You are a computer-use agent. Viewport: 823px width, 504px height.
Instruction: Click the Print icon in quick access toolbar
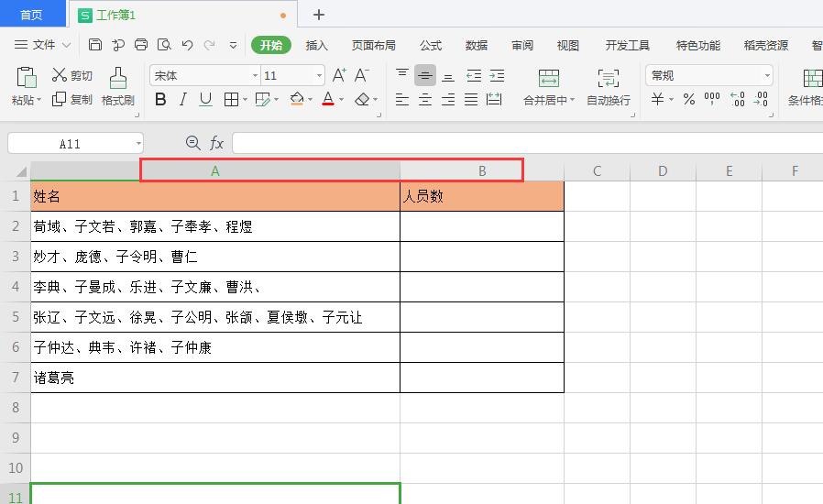pyautogui.click(x=141, y=45)
